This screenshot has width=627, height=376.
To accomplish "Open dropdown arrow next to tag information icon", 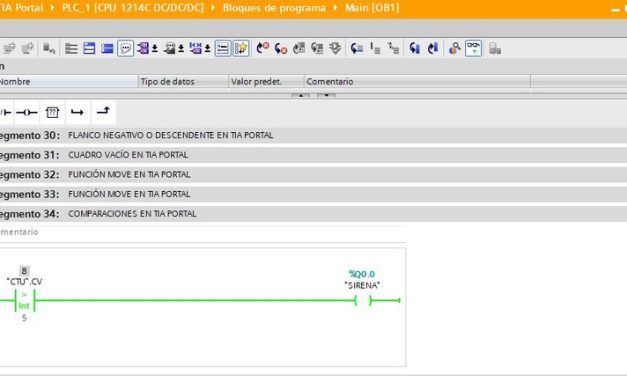I will tap(181, 49).
